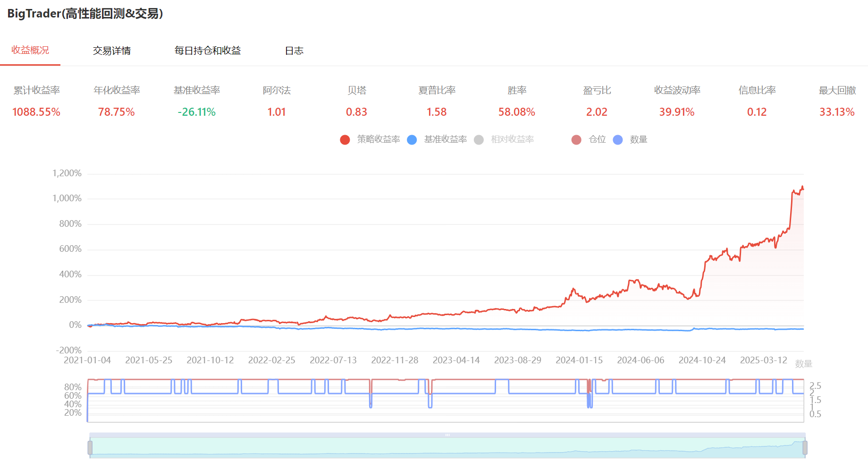Click the green 基准收益率 value -26.11%

click(196, 112)
